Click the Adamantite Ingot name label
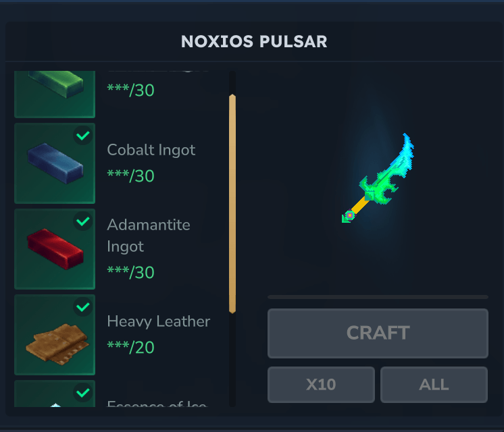Screen dimensions: 504x432 pyautogui.click(x=149, y=236)
